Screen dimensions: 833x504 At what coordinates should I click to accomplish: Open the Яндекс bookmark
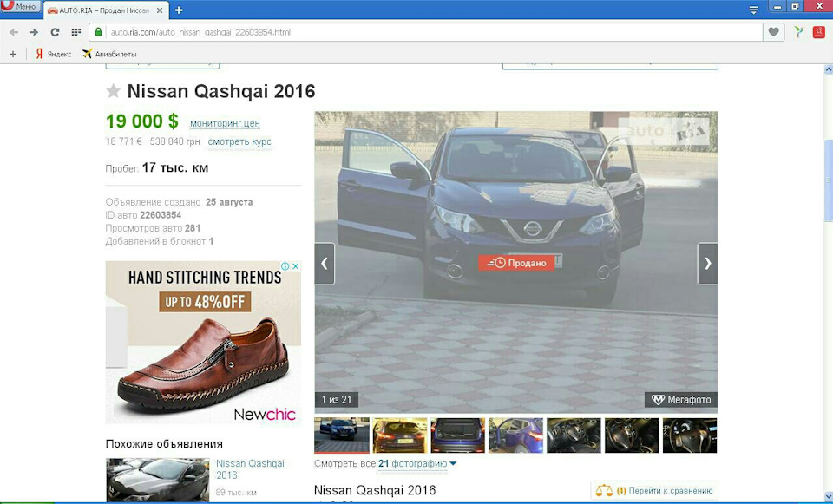click(53, 54)
